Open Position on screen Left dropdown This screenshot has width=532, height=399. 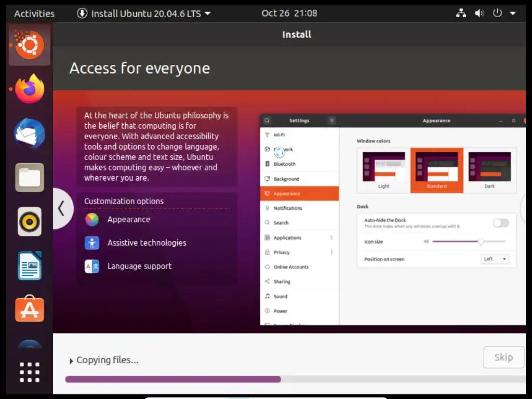[495, 259]
